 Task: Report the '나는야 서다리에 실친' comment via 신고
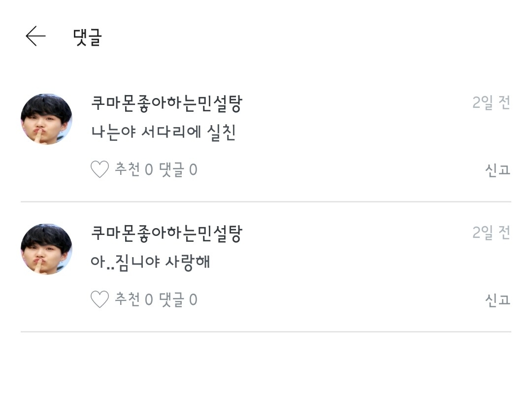tap(498, 170)
